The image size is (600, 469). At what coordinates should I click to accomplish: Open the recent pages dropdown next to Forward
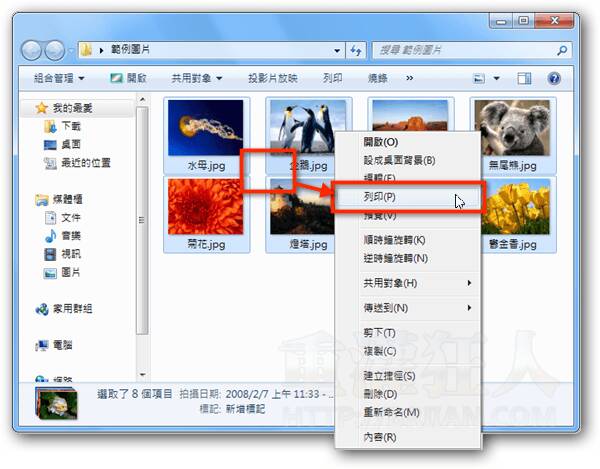pyautogui.click(x=70, y=50)
